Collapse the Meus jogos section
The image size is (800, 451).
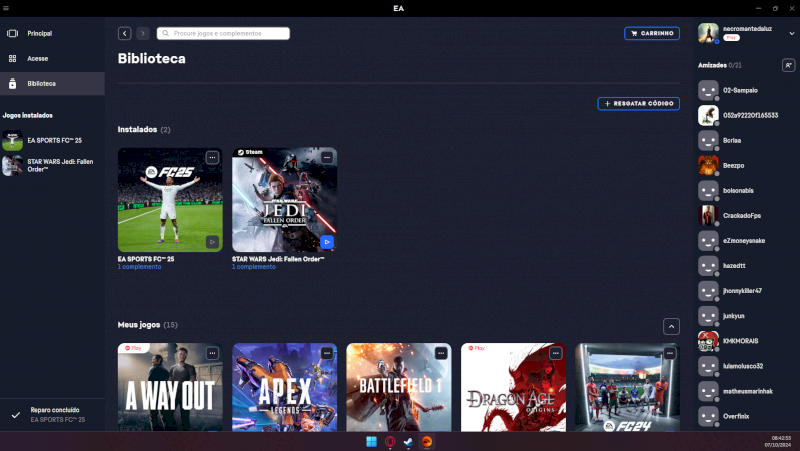671,327
